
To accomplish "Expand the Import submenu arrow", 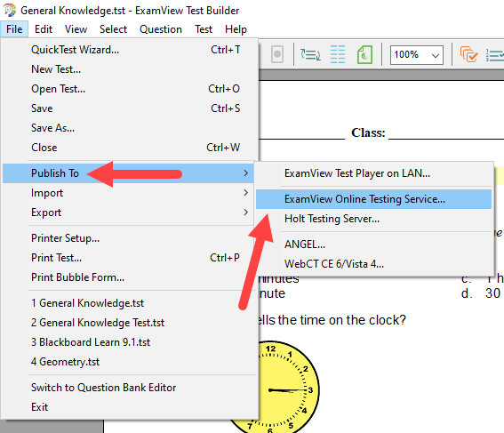I will (245, 193).
